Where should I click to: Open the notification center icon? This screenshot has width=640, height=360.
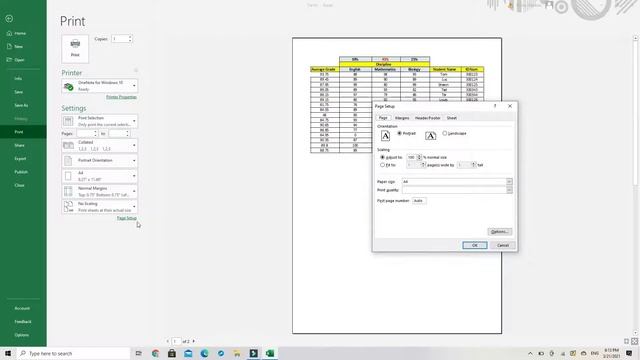point(629,353)
